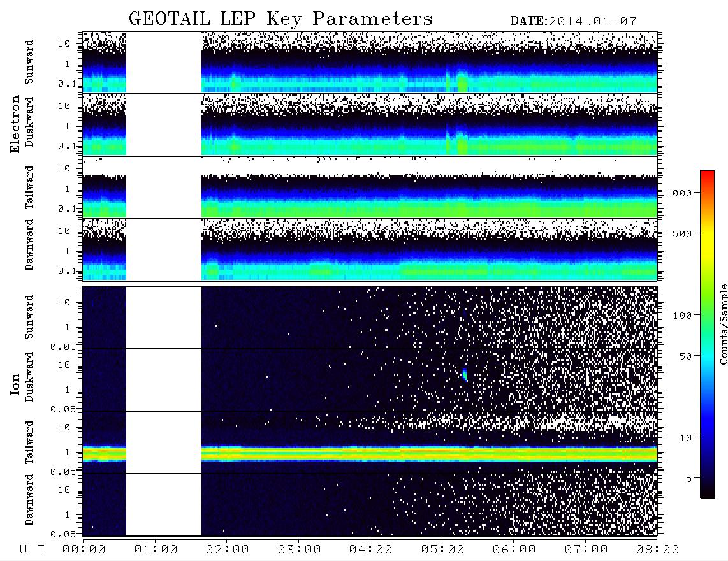Click the GEOTAIL LEP Key Parameters title
Viewport: 728px width, 561px height.
[280, 19]
